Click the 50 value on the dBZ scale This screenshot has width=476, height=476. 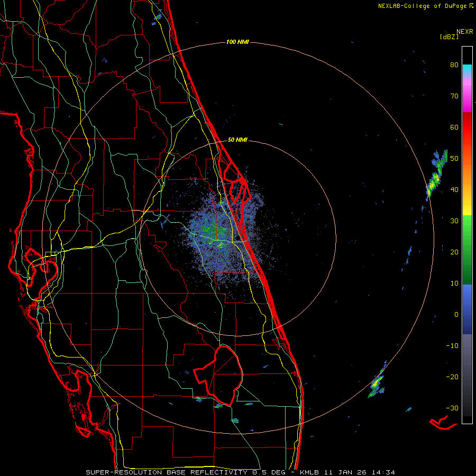pos(454,159)
